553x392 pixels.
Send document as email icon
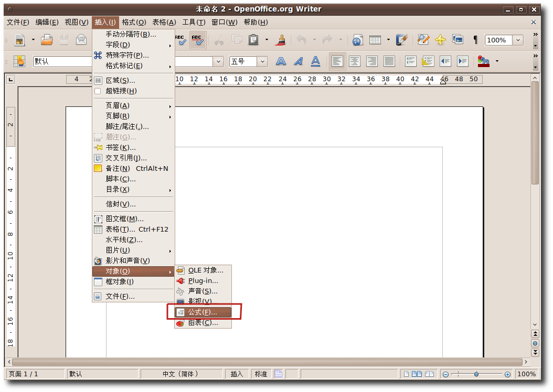coord(81,40)
